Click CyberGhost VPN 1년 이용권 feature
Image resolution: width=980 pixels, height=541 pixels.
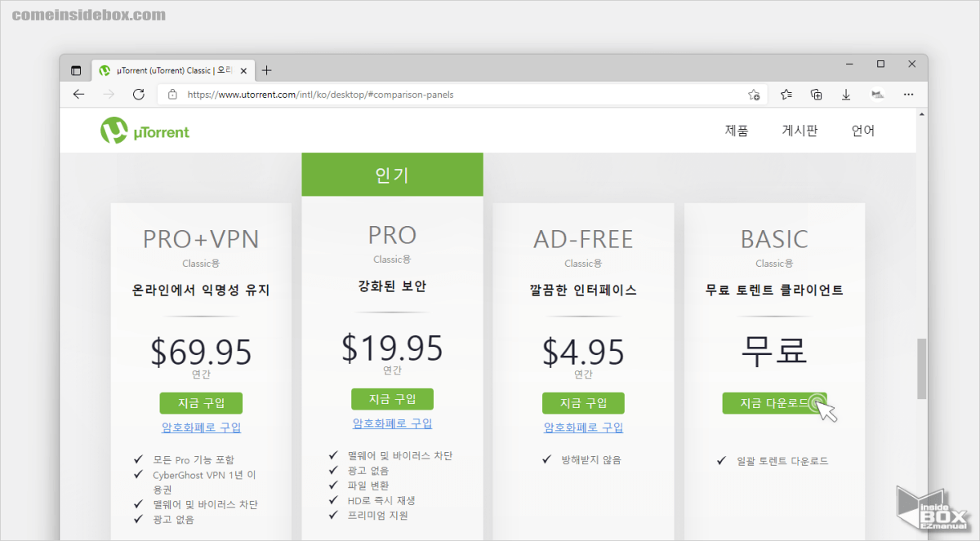(204, 481)
